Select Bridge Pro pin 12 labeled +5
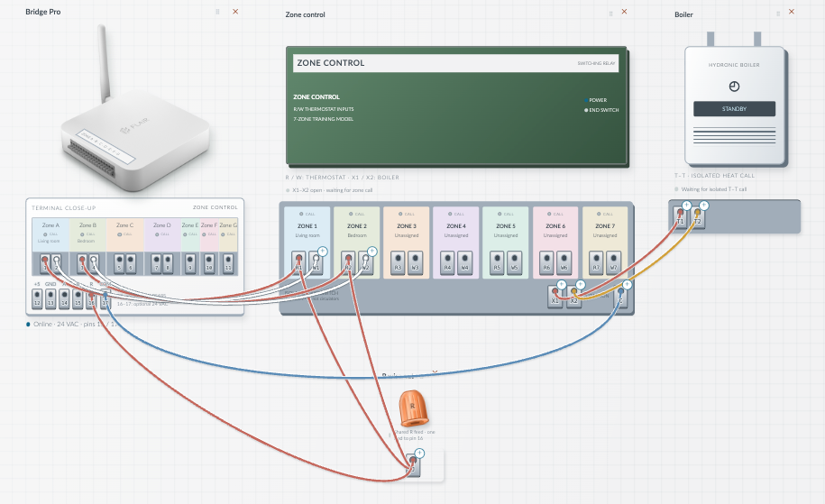 37,298
